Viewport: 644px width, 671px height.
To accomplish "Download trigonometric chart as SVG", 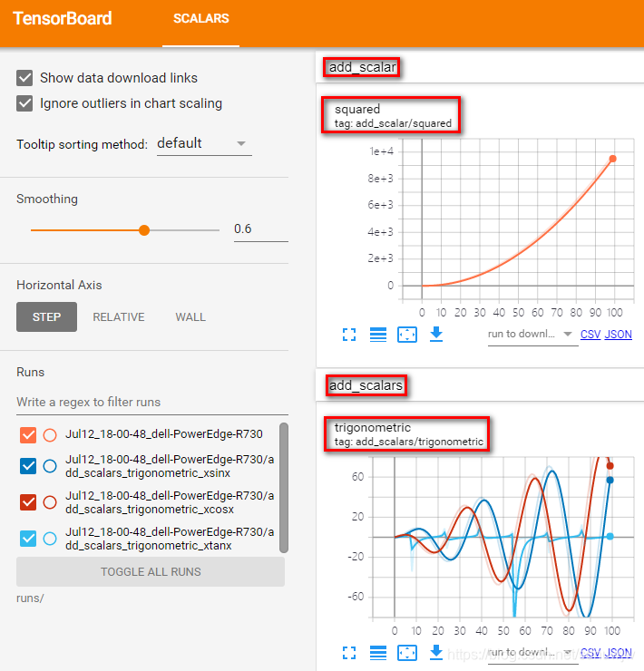I will click(436, 652).
